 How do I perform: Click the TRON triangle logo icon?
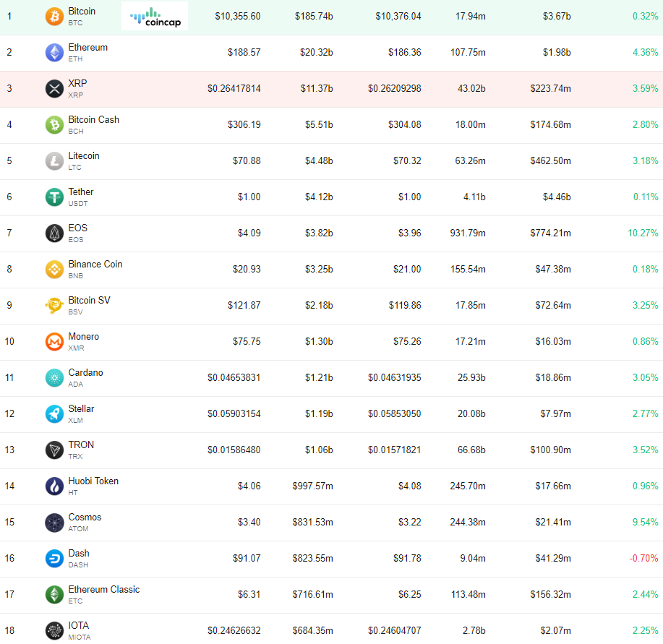[x=54, y=450]
